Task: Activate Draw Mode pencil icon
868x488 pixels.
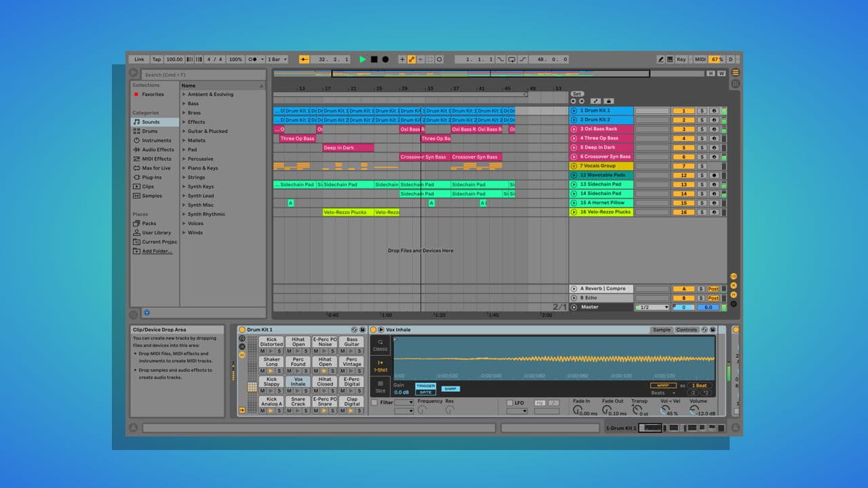Action: tap(660, 60)
